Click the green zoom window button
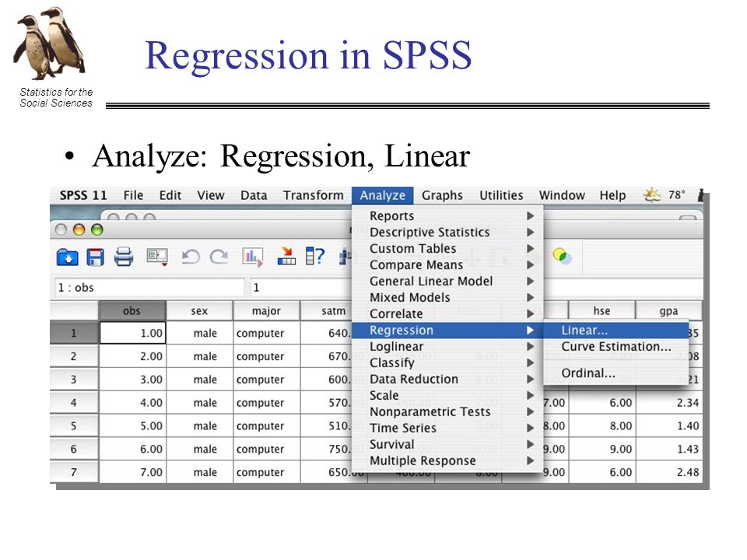Screen dimensions: 747x560 [x=97, y=230]
